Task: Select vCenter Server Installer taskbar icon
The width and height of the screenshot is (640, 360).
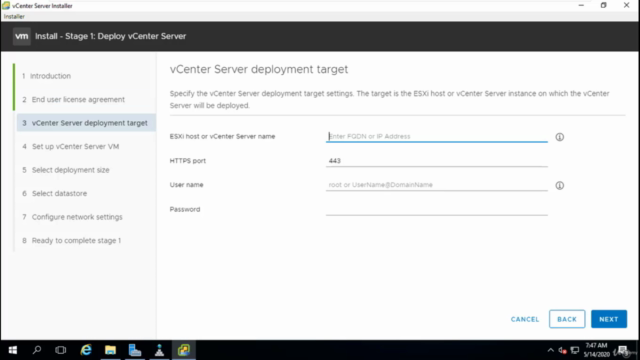Action: tap(184, 350)
